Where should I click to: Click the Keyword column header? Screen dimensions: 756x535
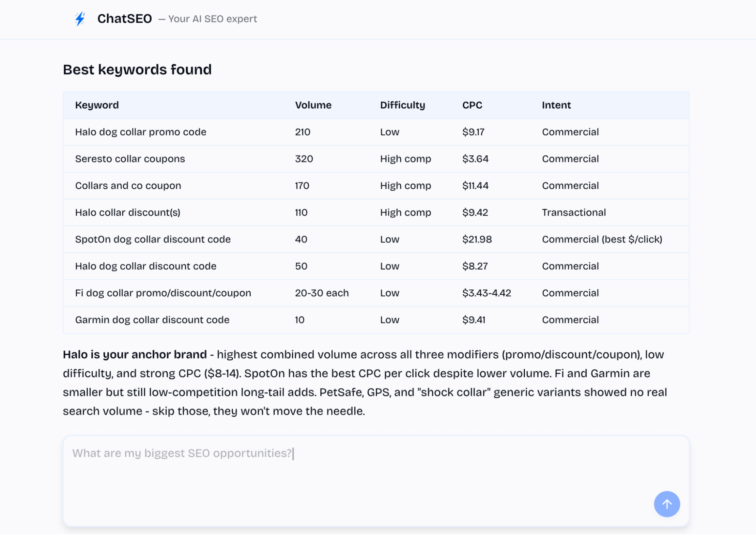[x=97, y=105]
